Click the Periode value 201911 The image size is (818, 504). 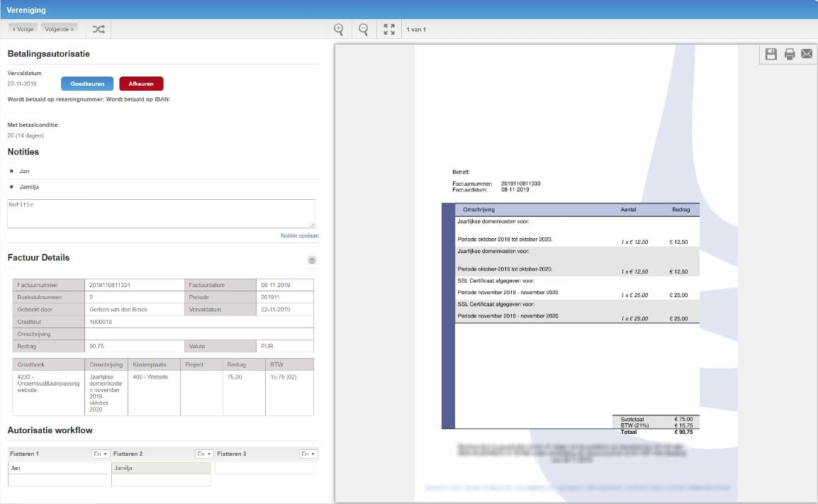tap(285, 297)
